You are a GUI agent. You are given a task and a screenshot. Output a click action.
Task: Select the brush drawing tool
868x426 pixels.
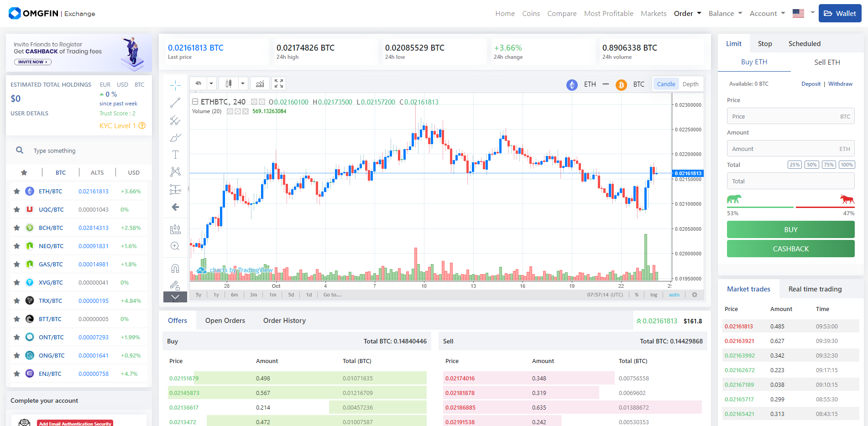175,137
